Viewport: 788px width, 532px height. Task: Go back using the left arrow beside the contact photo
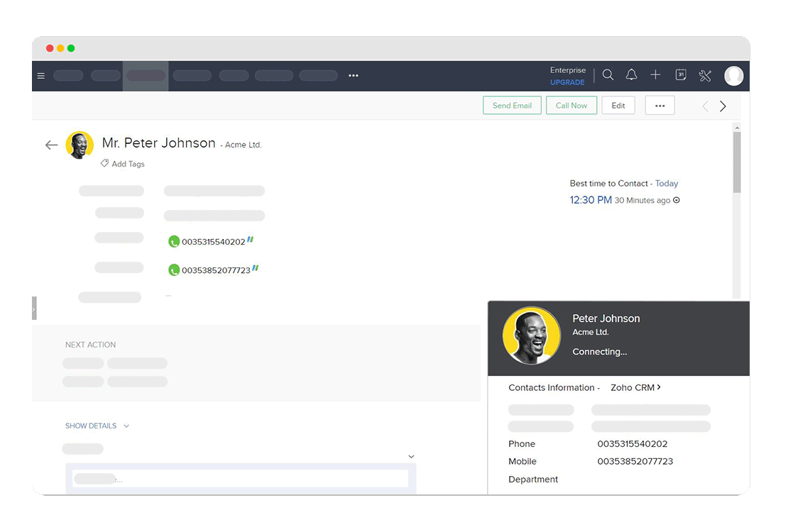coord(51,145)
